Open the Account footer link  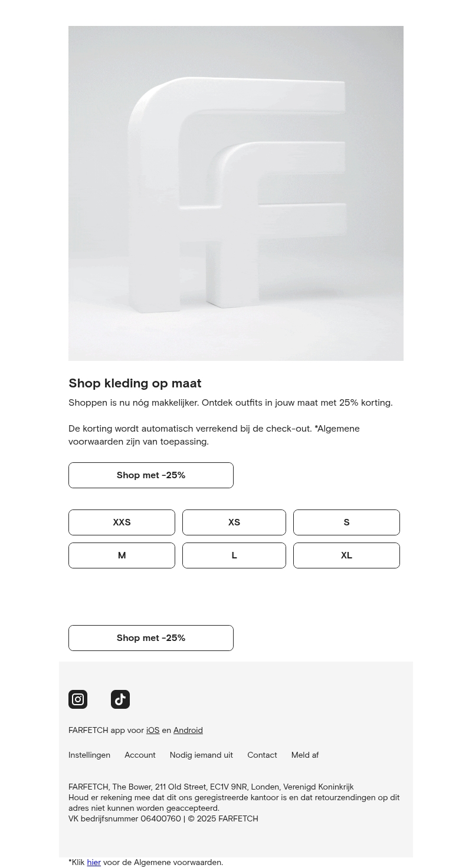pos(140,755)
